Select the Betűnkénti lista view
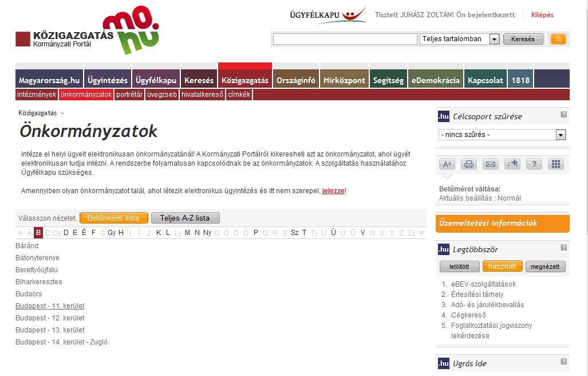The height and width of the screenshot is (376, 588). [x=113, y=218]
